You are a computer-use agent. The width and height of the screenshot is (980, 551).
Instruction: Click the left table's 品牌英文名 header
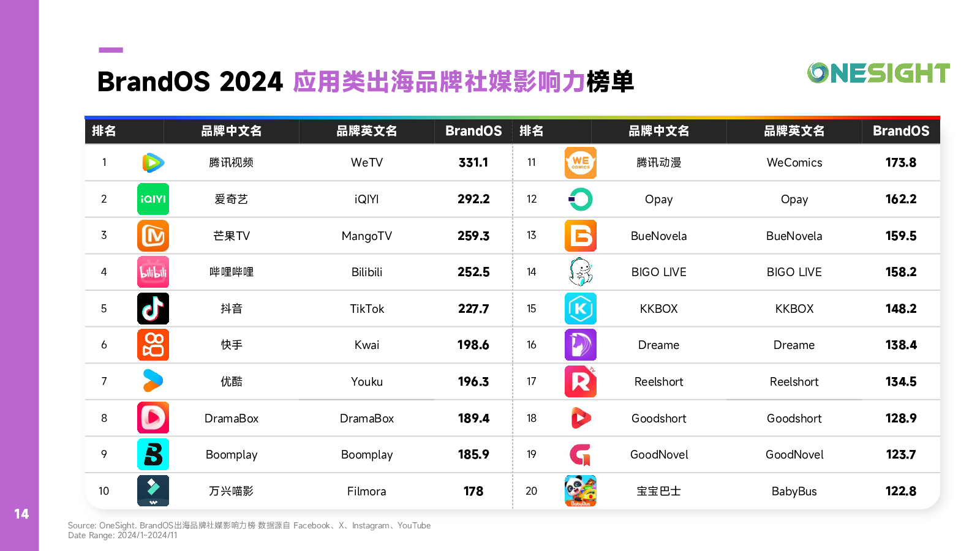(x=367, y=131)
